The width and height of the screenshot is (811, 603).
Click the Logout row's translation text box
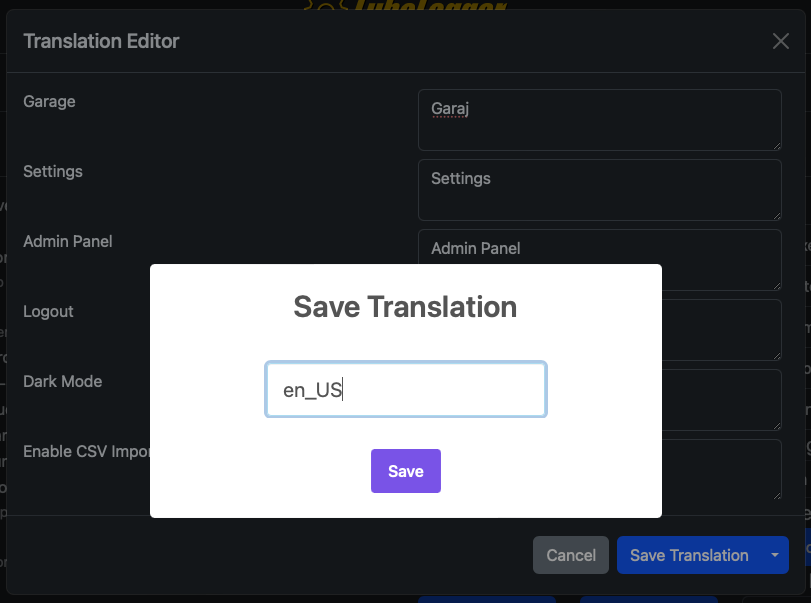(x=720, y=330)
